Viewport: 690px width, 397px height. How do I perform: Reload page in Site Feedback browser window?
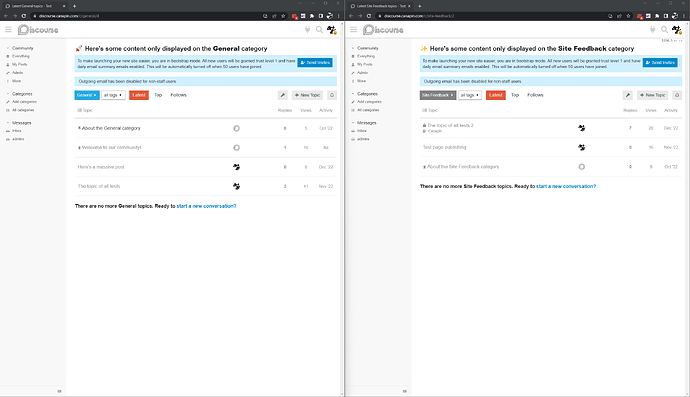point(369,16)
